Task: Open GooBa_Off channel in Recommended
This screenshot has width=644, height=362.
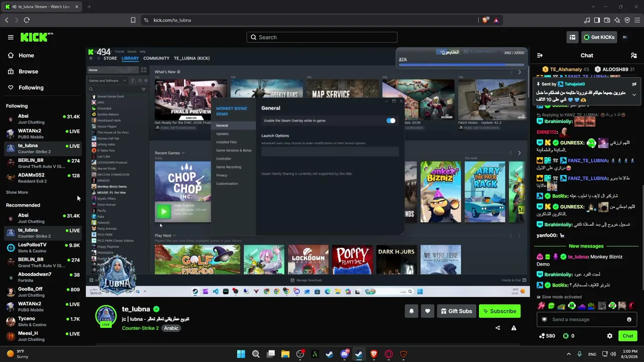Action: click(x=43, y=292)
